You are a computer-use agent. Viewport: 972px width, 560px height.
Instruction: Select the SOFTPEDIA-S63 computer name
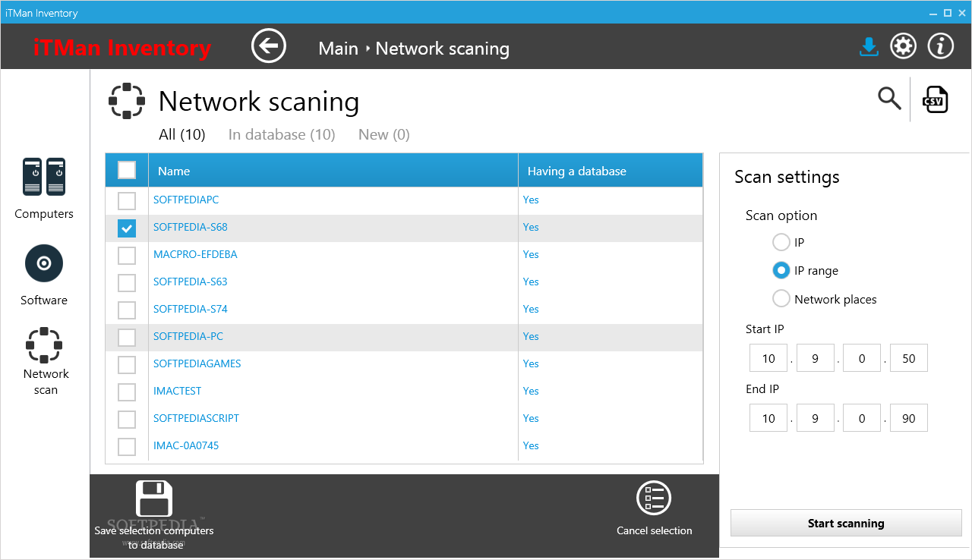[191, 282]
